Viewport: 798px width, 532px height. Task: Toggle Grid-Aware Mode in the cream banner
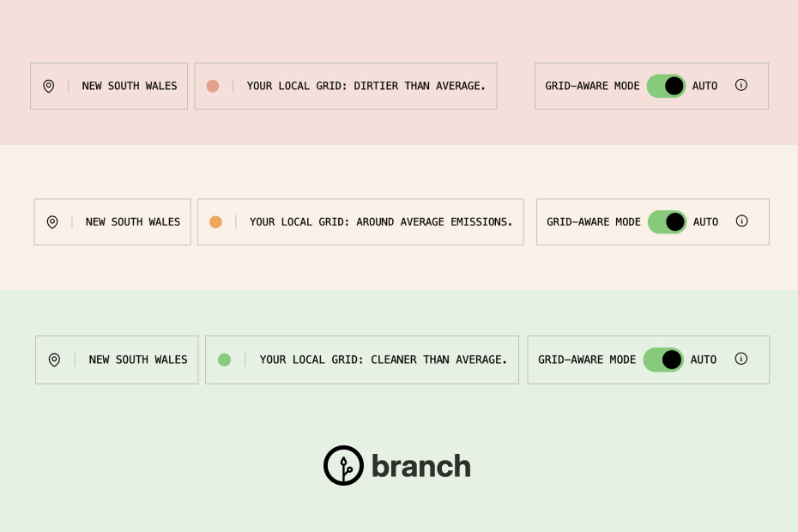(667, 222)
